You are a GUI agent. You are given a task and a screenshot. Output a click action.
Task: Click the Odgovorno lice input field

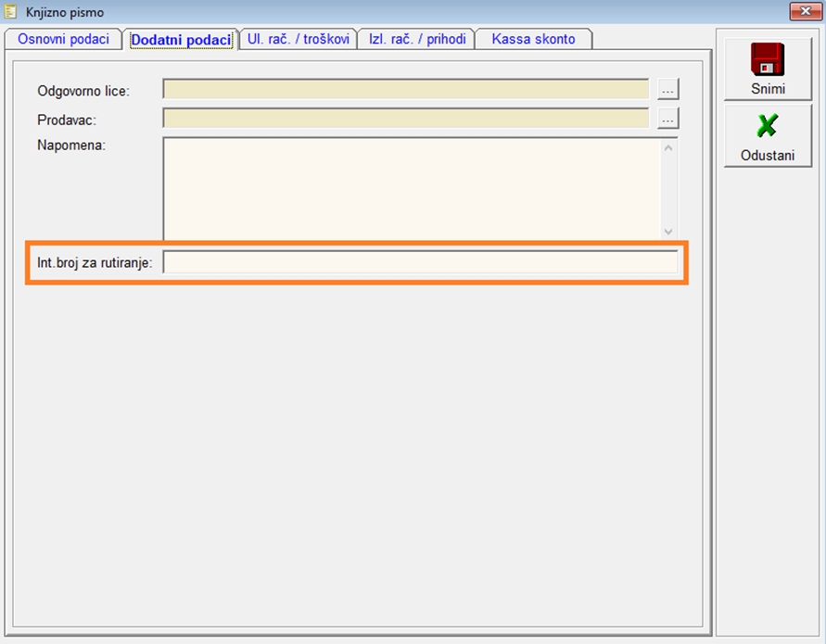(x=406, y=90)
